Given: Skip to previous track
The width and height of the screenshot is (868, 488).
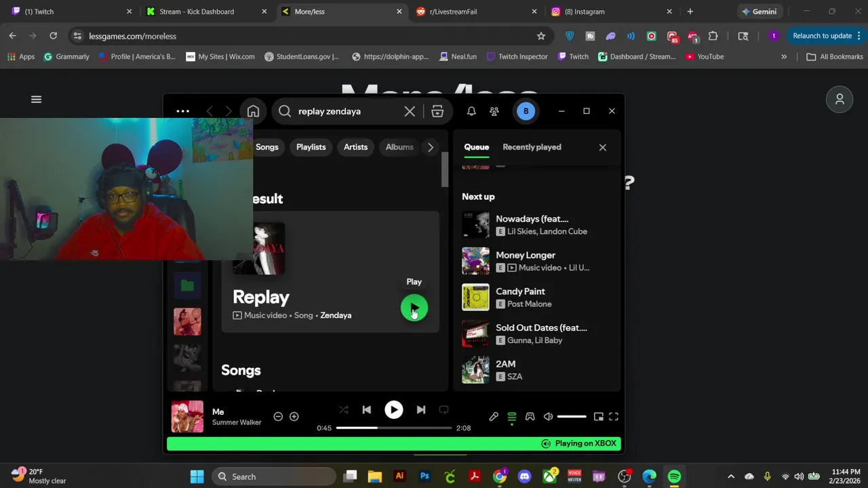Looking at the screenshot, I should coord(367,410).
